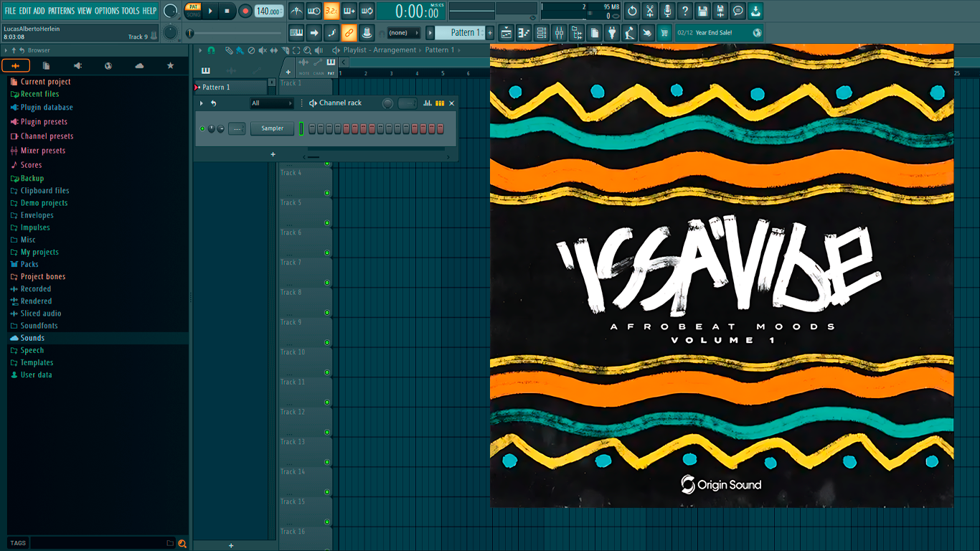Switch to PAT/SONG mode toggle

pyautogui.click(x=193, y=11)
